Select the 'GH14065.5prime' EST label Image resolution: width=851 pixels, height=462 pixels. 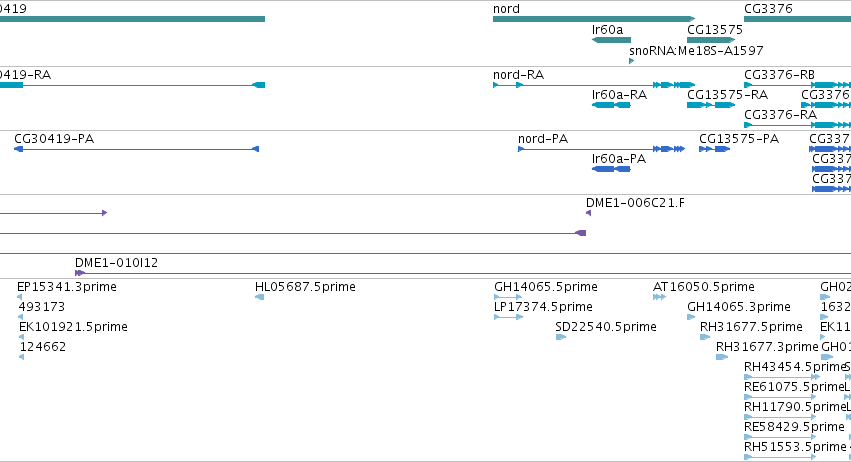(545, 287)
